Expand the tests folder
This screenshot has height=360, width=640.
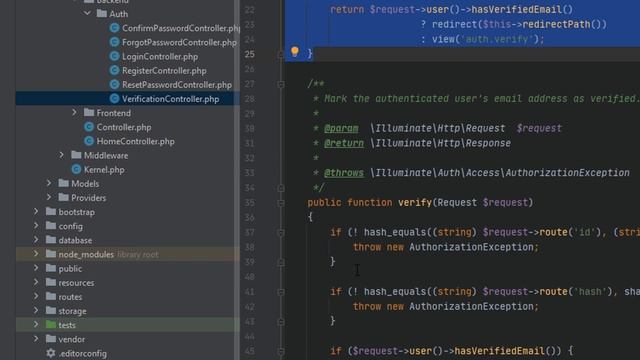pyautogui.click(x=36, y=324)
